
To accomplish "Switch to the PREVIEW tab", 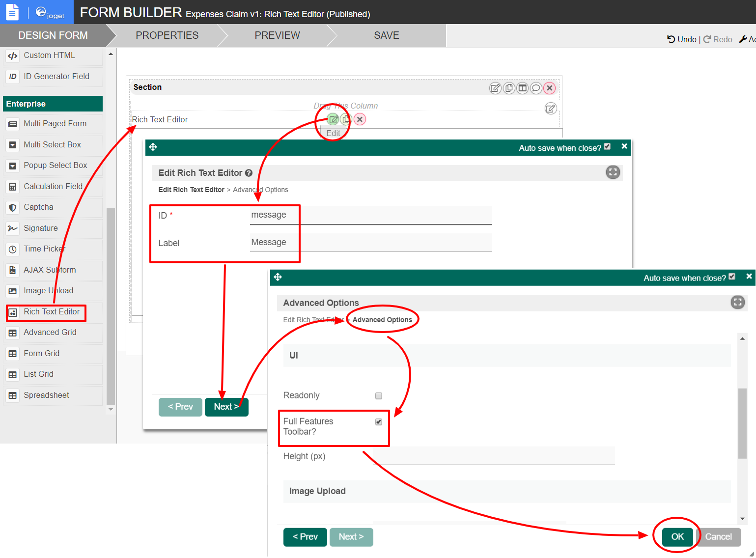I will click(277, 35).
